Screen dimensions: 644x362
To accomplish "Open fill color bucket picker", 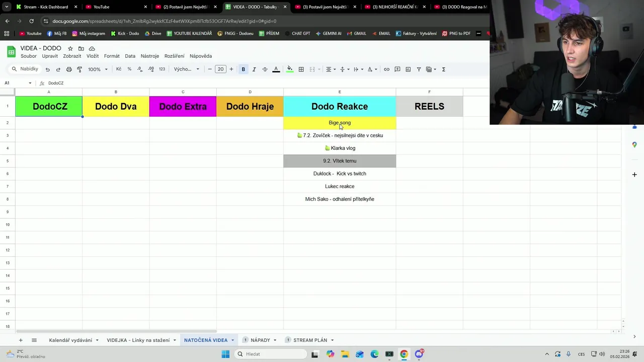I will (290, 69).
